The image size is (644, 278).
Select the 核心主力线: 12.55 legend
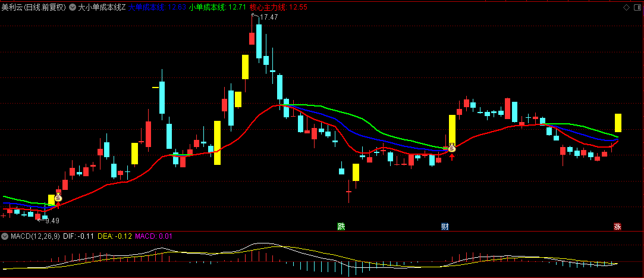[x=278, y=7]
